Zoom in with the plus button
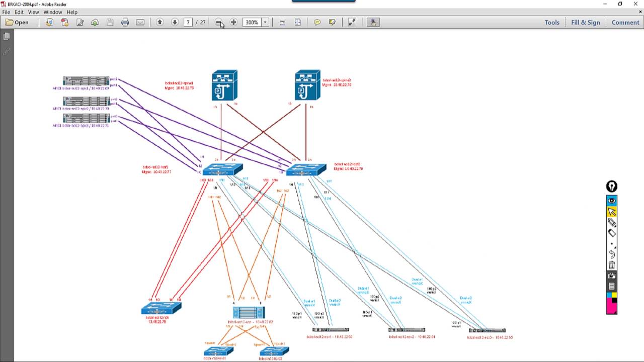Image resolution: width=644 pixels, height=362 pixels. click(233, 22)
